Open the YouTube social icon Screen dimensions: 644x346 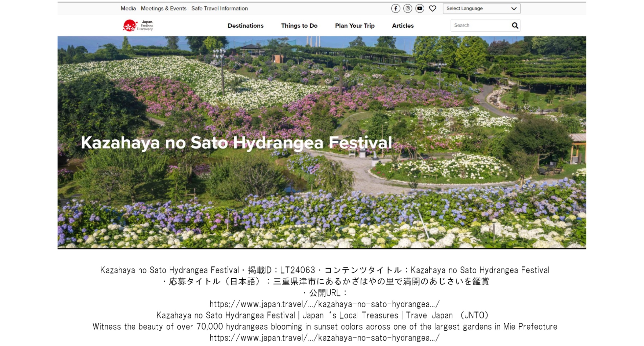pyautogui.click(x=420, y=8)
